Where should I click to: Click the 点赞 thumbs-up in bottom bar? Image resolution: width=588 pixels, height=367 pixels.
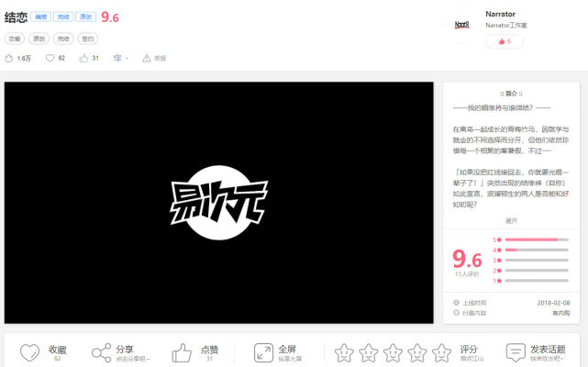[182, 352]
